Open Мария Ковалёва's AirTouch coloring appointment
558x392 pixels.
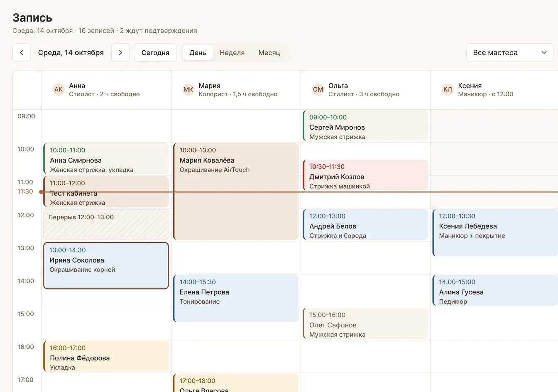(236, 192)
